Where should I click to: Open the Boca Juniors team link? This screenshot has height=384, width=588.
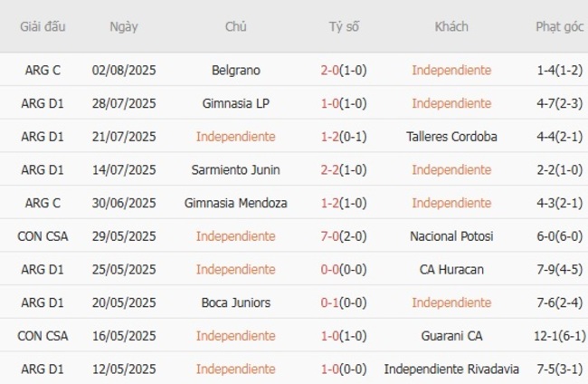tap(236, 302)
